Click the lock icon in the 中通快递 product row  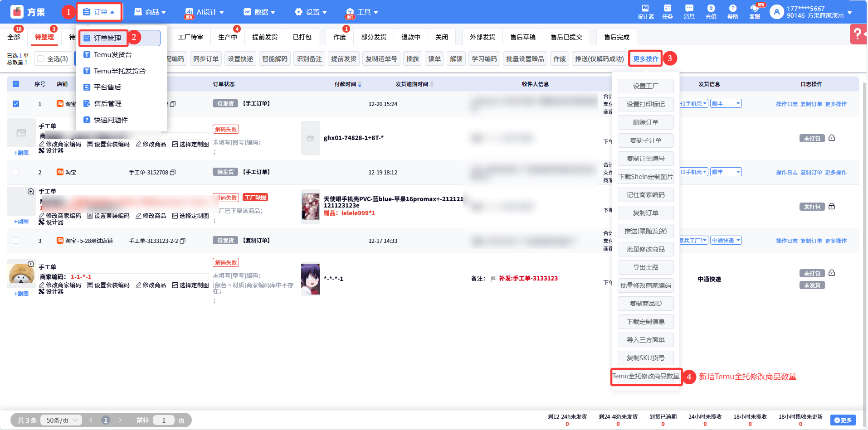[832, 273]
